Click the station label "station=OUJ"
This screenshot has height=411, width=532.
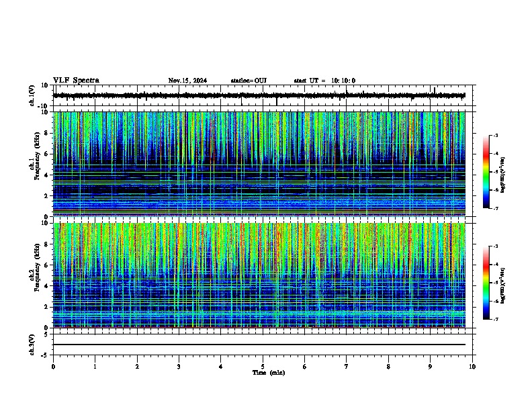[249, 81]
